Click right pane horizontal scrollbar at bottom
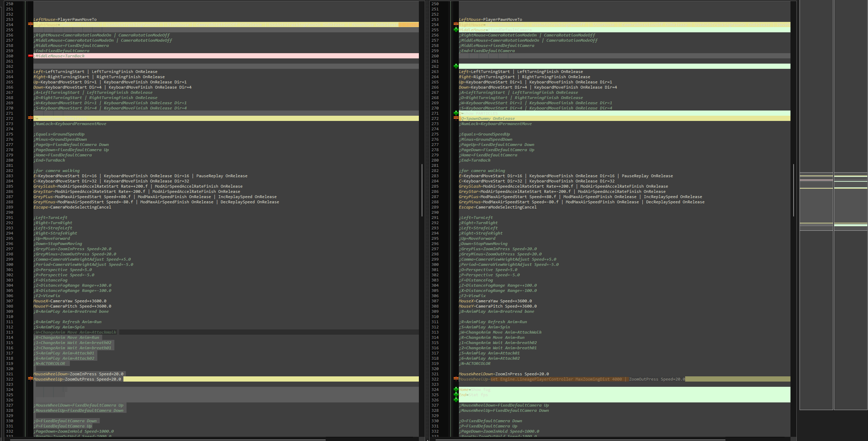868x441 pixels. pos(581,440)
